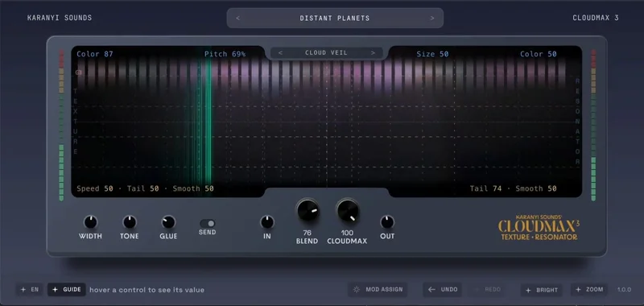Click the CLOUDMAX 3 title at top right
Image resolution: width=644 pixels, height=306 pixels.
[x=596, y=18]
